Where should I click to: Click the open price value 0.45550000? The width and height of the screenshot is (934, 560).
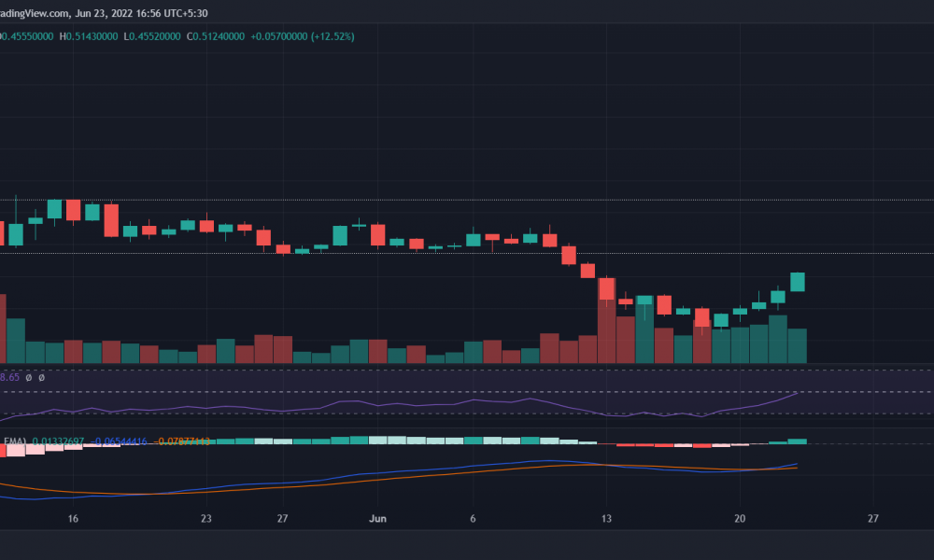[26, 36]
